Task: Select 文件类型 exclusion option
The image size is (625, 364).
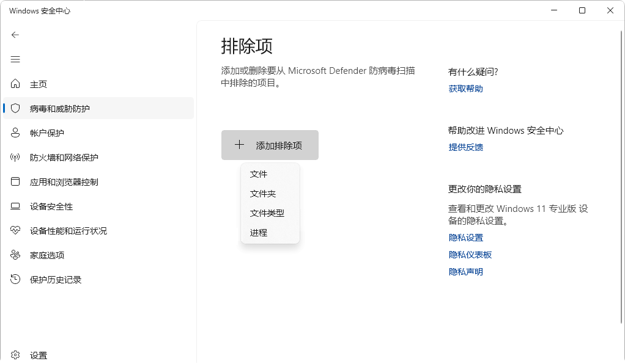Action: [267, 213]
